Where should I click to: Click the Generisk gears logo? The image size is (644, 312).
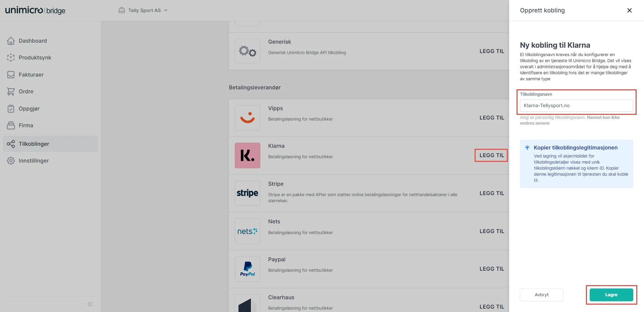tap(248, 51)
